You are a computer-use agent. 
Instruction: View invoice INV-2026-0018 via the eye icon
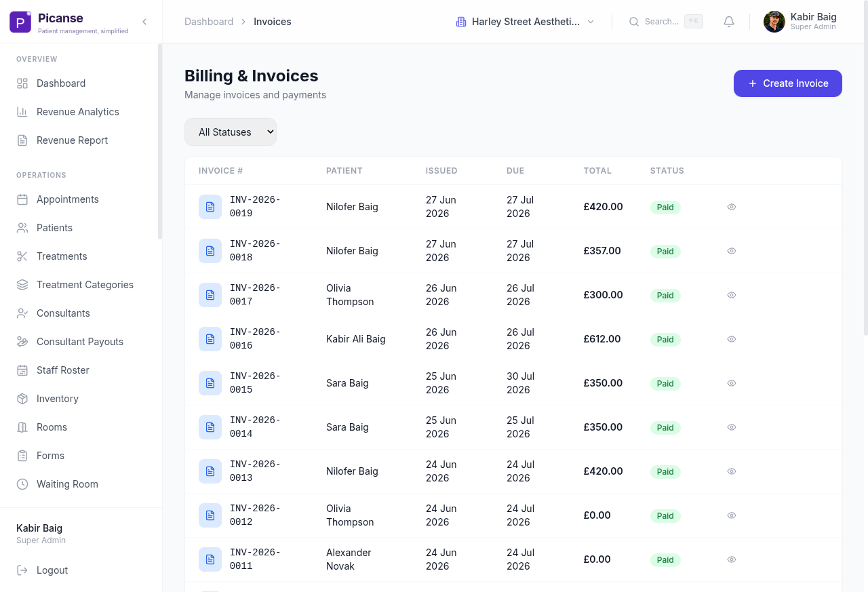[732, 251]
